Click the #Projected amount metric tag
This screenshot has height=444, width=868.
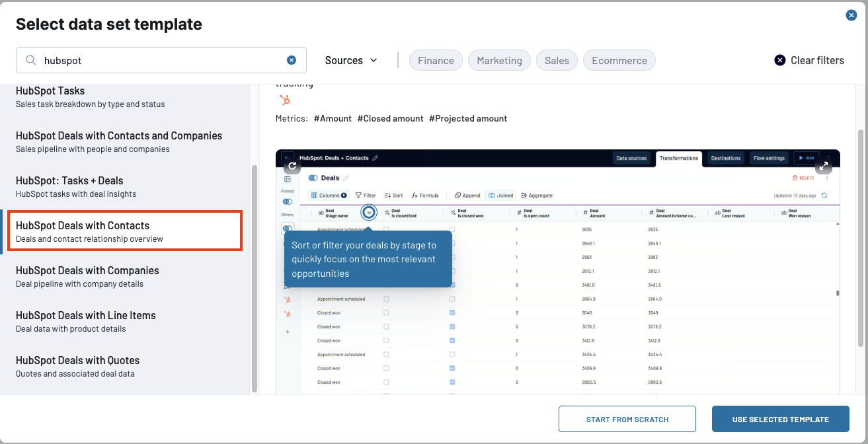coord(468,118)
